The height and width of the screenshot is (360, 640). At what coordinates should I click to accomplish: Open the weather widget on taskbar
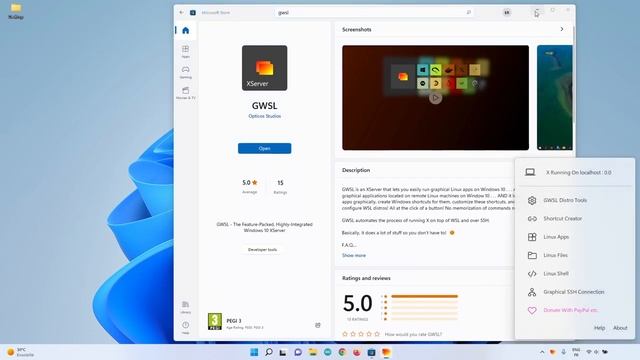(20, 352)
